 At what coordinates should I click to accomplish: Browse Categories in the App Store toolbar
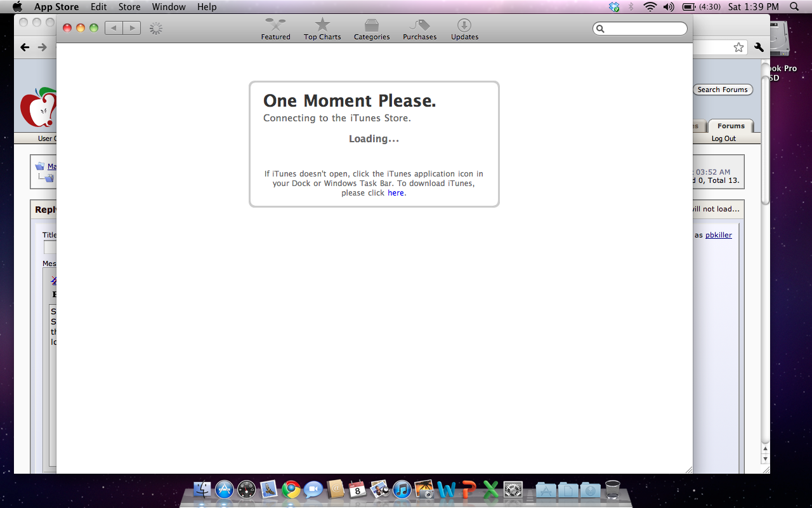point(372,29)
